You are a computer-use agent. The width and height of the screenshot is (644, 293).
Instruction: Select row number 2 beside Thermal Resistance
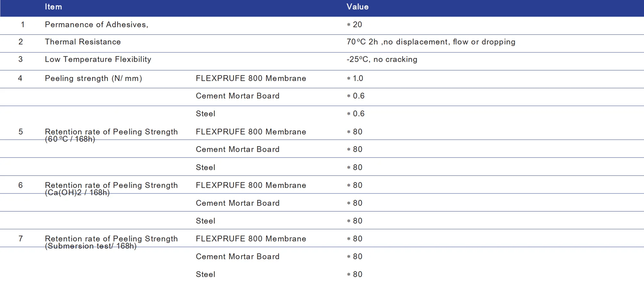click(21, 42)
